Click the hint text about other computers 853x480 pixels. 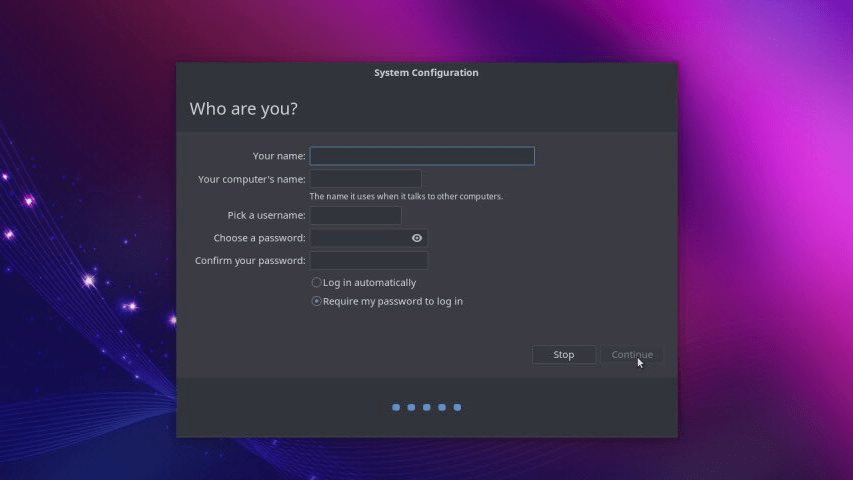coord(406,196)
